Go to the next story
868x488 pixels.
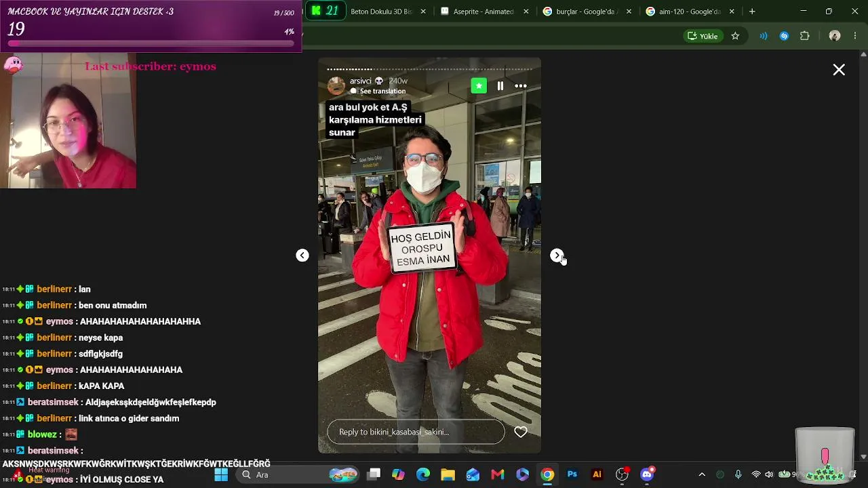click(557, 256)
